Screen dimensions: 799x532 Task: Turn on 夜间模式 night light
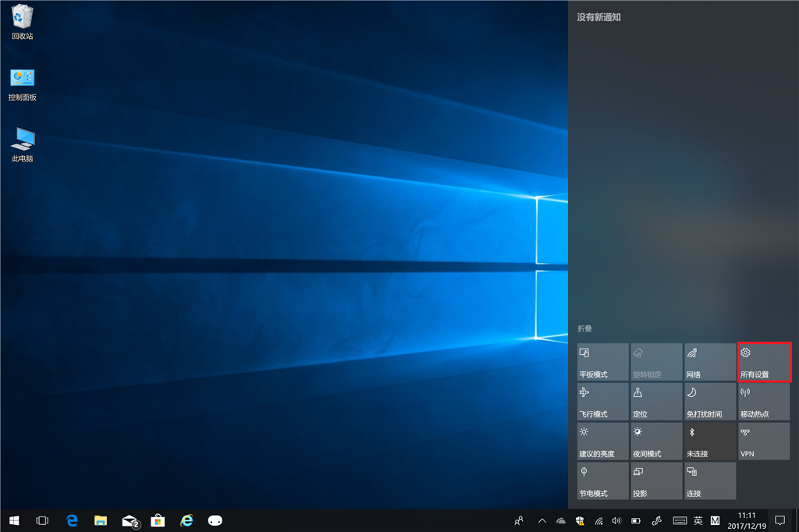point(656,442)
